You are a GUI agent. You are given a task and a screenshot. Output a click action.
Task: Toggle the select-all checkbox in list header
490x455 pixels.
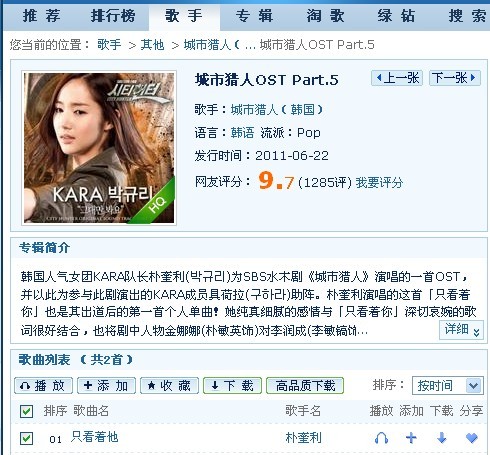pyautogui.click(x=26, y=411)
